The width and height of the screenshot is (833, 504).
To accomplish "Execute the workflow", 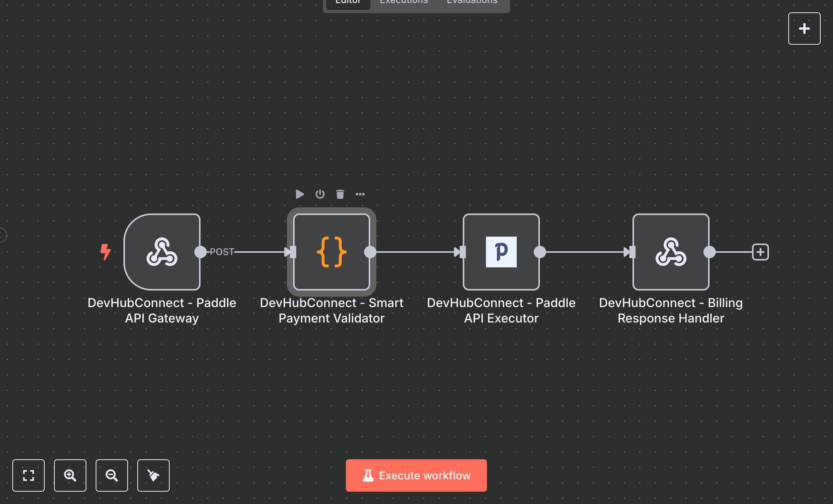I will tap(416, 475).
